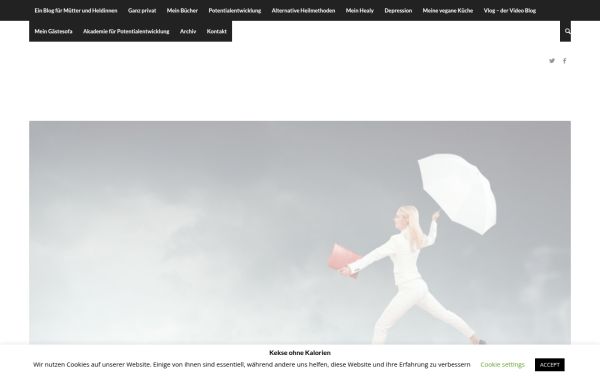Screen dimensions: 600x375
Task: Open the 'Cookie settings' link
Action: [502, 365]
